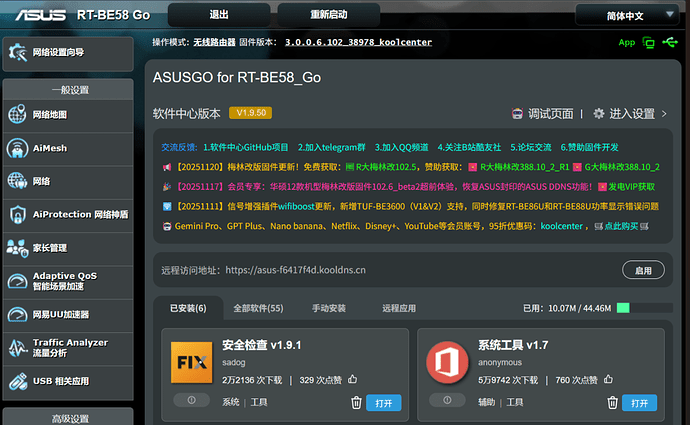Click the AiProtection shield icon
Image resolution: width=690 pixels, height=425 pixels.
pyautogui.click(x=18, y=214)
